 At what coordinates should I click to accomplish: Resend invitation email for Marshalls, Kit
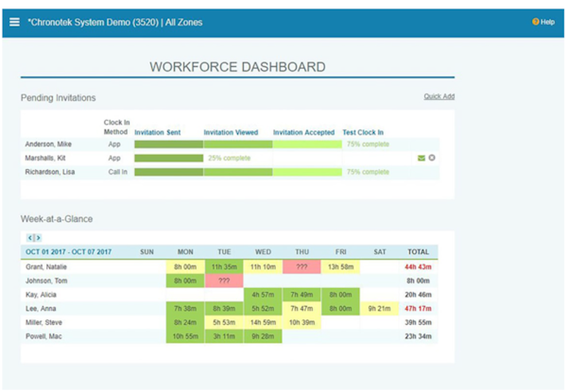[x=421, y=158]
